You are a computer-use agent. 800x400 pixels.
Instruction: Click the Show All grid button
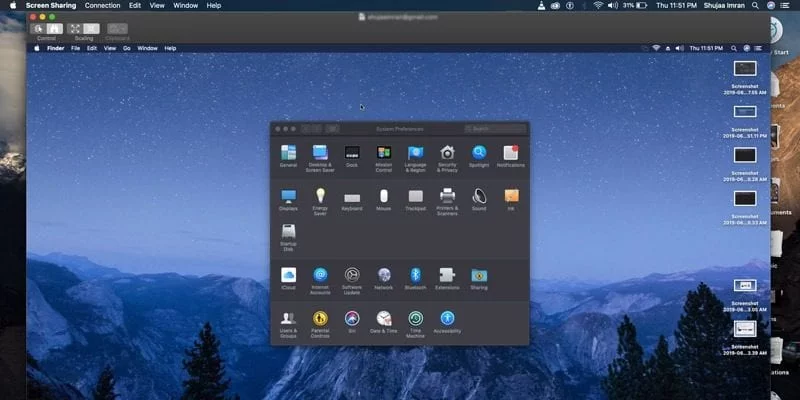[x=333, y=129]
